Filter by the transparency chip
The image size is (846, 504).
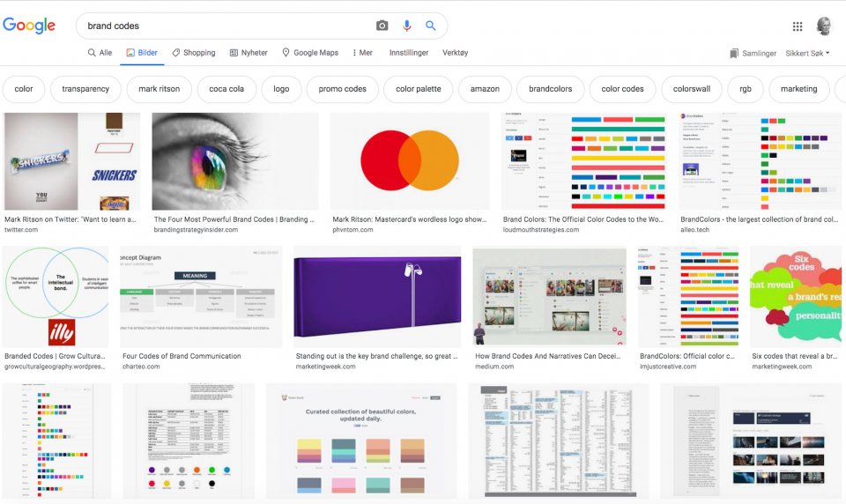85,89
